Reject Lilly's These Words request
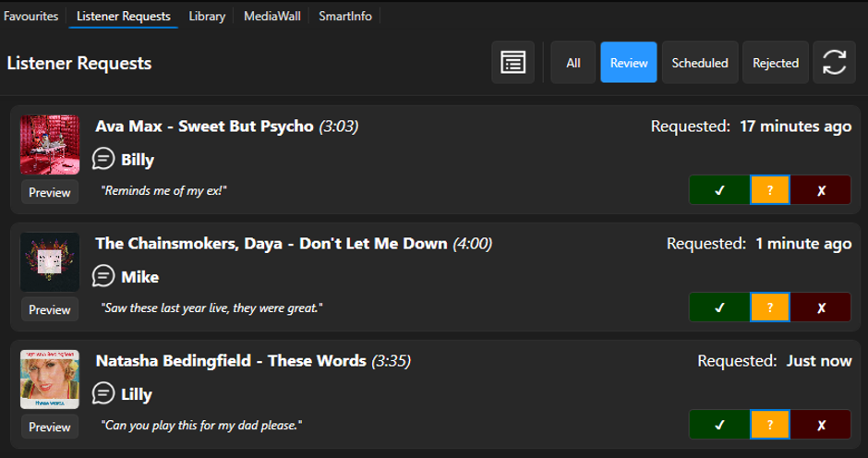The image size is (868, 458). point(820,425)
